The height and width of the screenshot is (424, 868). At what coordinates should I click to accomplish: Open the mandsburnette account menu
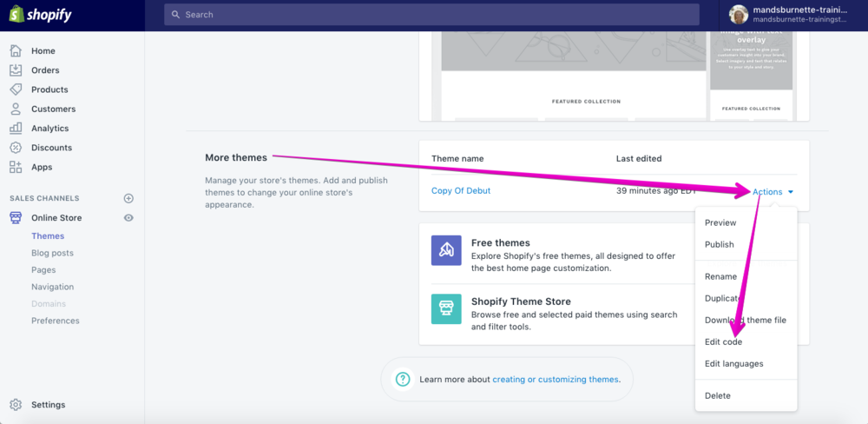point(794,14)
